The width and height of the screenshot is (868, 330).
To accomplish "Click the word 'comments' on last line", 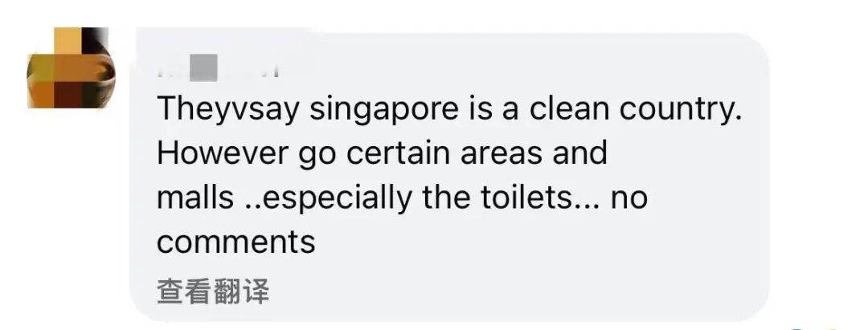I will 236,242.
